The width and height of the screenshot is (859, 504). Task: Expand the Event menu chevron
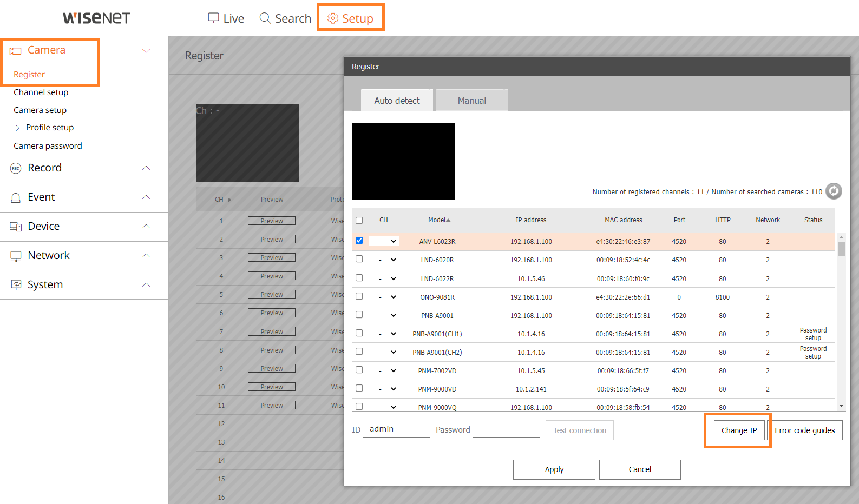[146, 197]
